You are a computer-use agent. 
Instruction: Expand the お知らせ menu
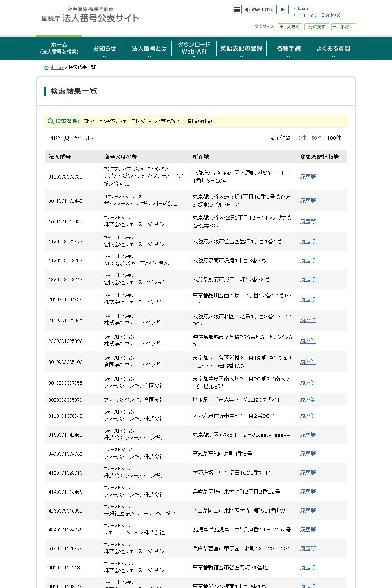coord(105,48)
